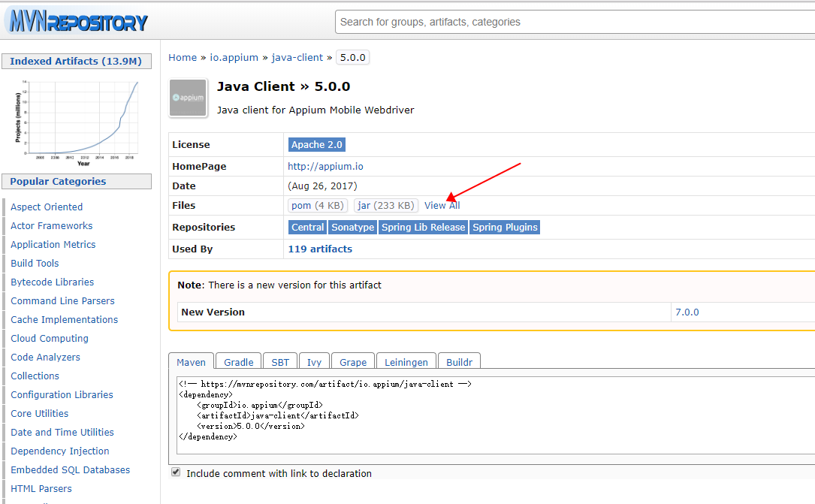Open Build Tools category
815x504 pixels.
click(x=35, y=263)
